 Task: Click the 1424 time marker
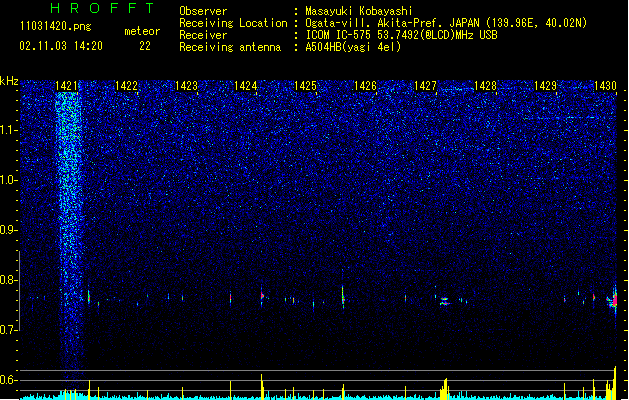pyautogui.click(x=246, y=86)
